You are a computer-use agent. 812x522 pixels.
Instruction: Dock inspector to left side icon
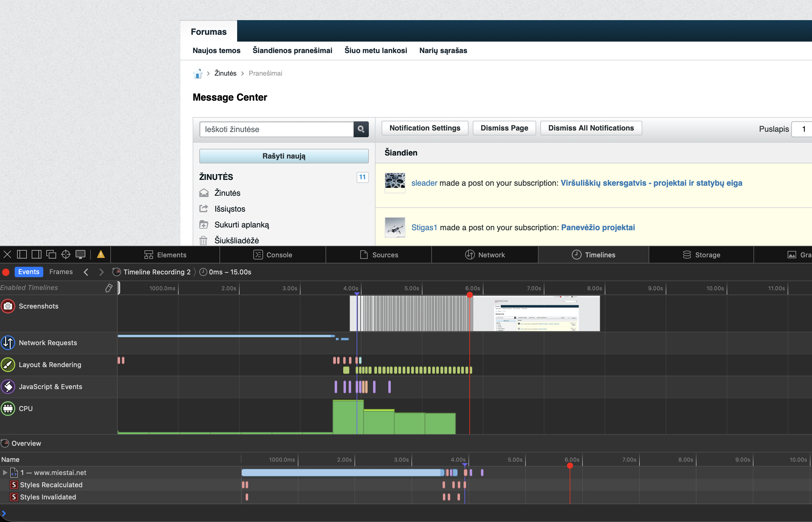pyautogui.click(x=22, y=255)
